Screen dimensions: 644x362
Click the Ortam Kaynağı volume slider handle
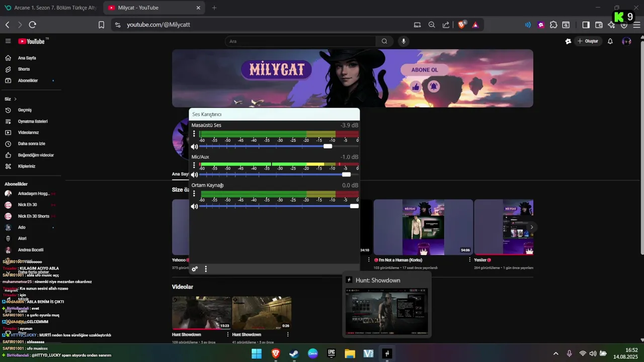pos(354,206)
